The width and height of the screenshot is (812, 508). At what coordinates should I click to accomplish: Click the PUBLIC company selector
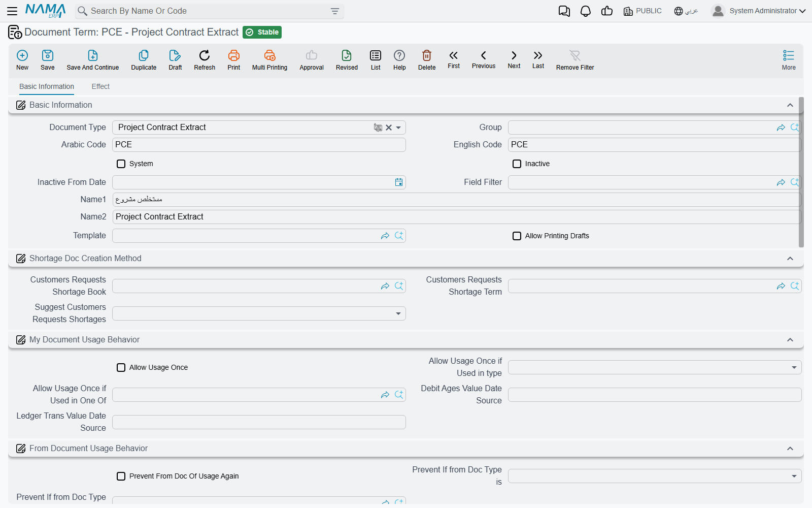point(642,11)
